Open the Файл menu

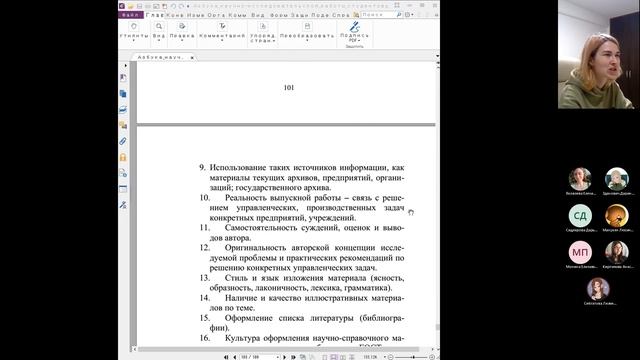pos(131,15)
